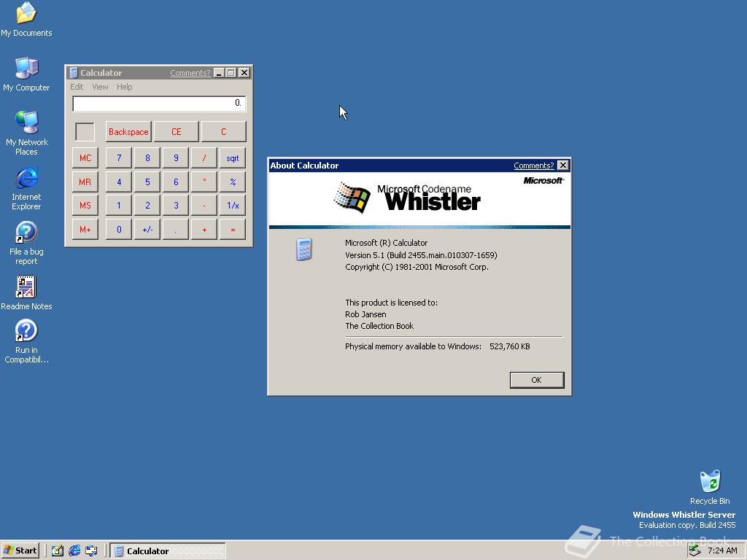747x560 pixels.
Task: Click digit 6 on calculator
Action: tap(176, 182)
